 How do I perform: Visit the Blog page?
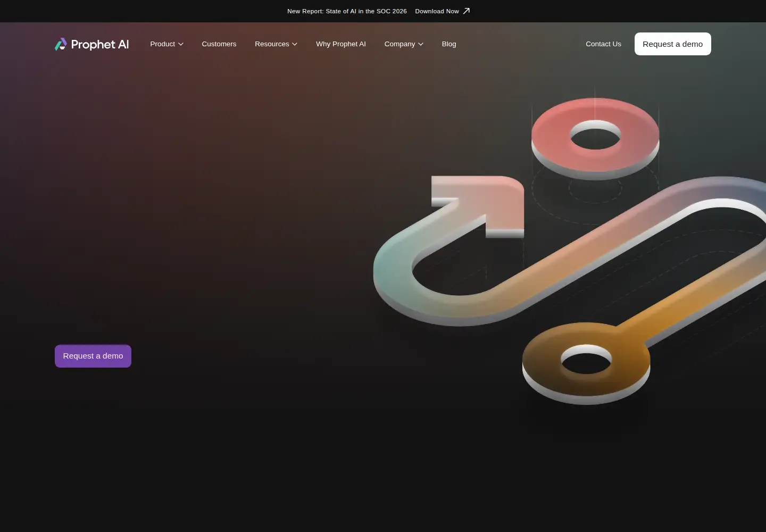click(x=449, y=44)
